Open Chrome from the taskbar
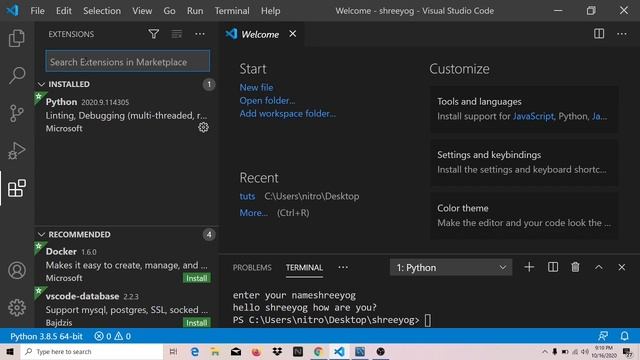The height and width of the screenshot is (360, 640). (x=318, y=351)
